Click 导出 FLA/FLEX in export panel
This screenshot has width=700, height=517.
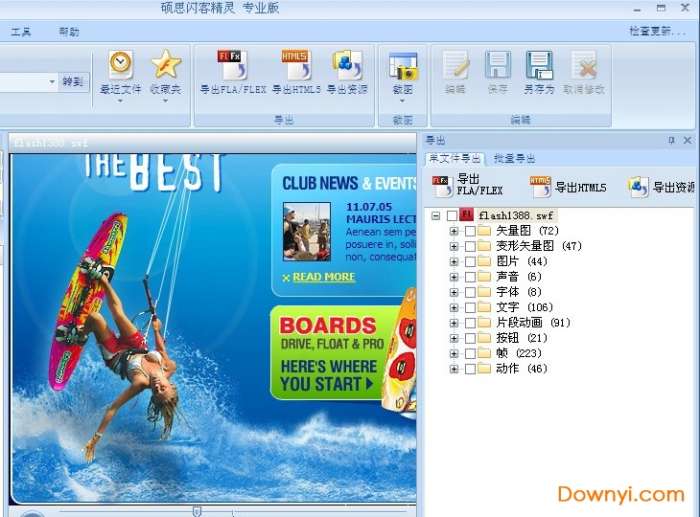pos(467,185)
